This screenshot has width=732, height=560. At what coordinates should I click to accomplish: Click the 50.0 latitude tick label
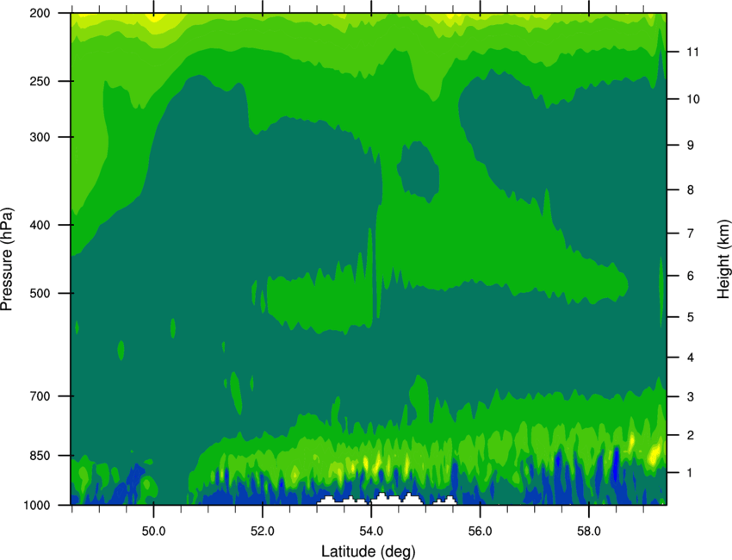coord(153,532)
